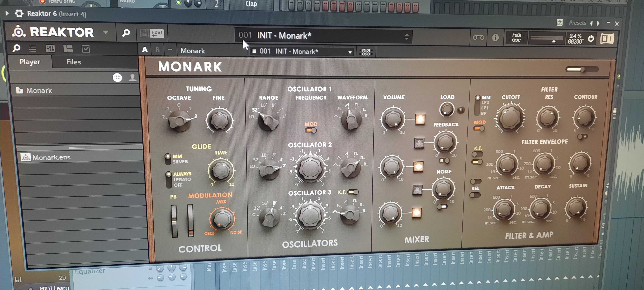
Task: Toggle Oscillator 1 MOD switch
Action: (x=311, y=130)
